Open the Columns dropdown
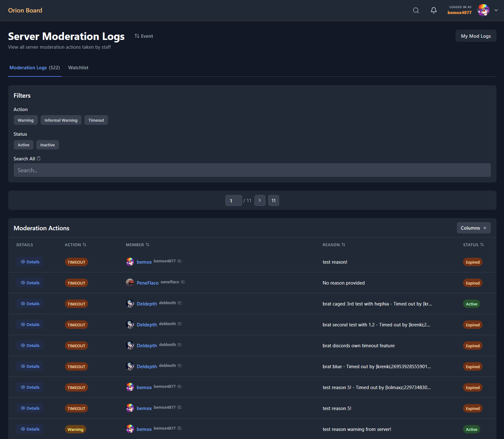Viewport: 504px width, 439px height. coord(473,228)
